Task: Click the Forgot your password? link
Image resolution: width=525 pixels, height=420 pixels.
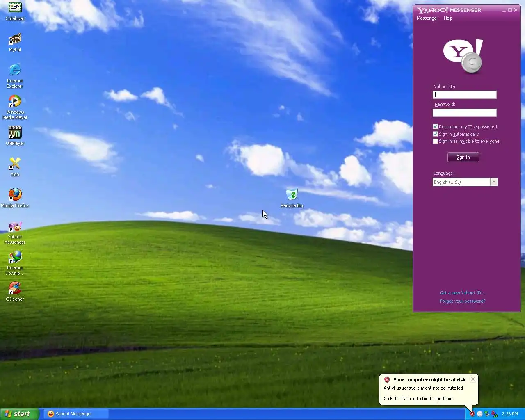Action: [462, 301]
